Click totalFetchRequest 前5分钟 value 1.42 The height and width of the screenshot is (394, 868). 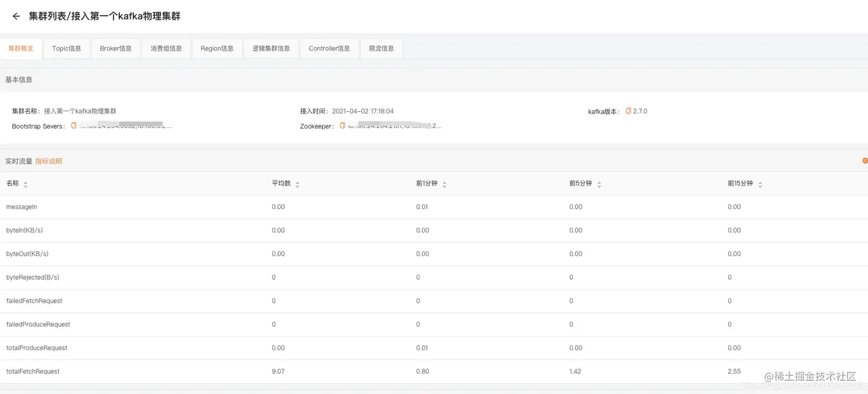point(575,371)
